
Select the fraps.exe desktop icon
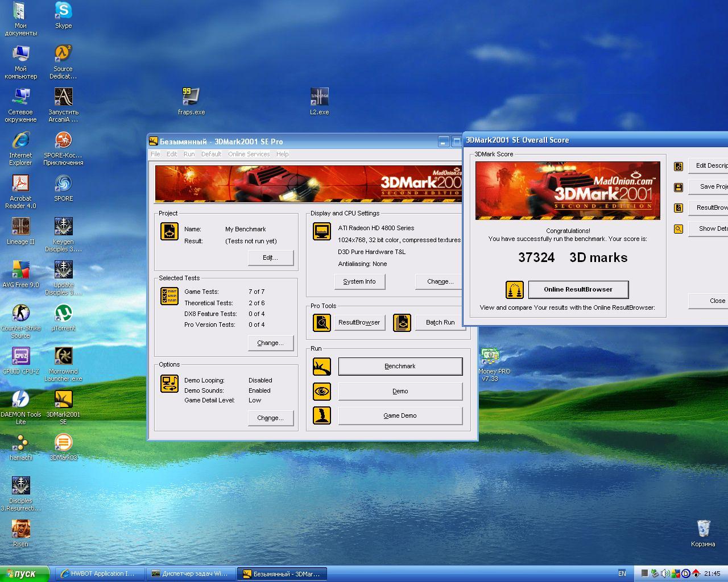click(191, 102)
